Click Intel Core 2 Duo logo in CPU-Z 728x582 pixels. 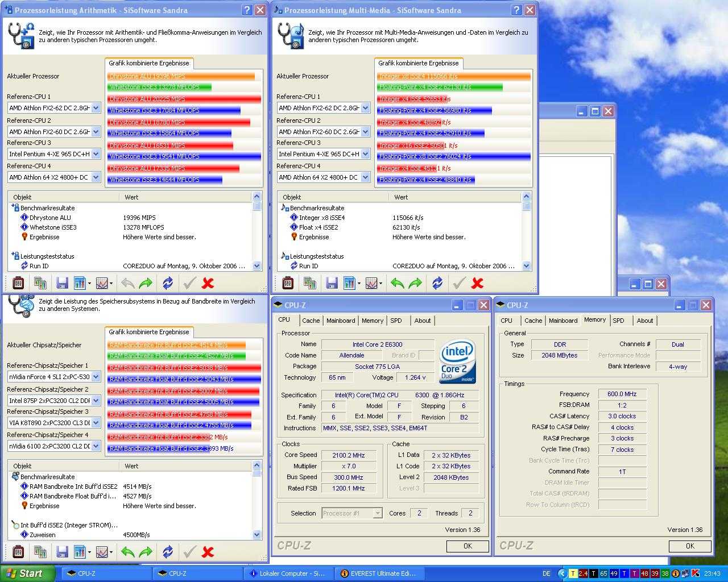[458, 361]
